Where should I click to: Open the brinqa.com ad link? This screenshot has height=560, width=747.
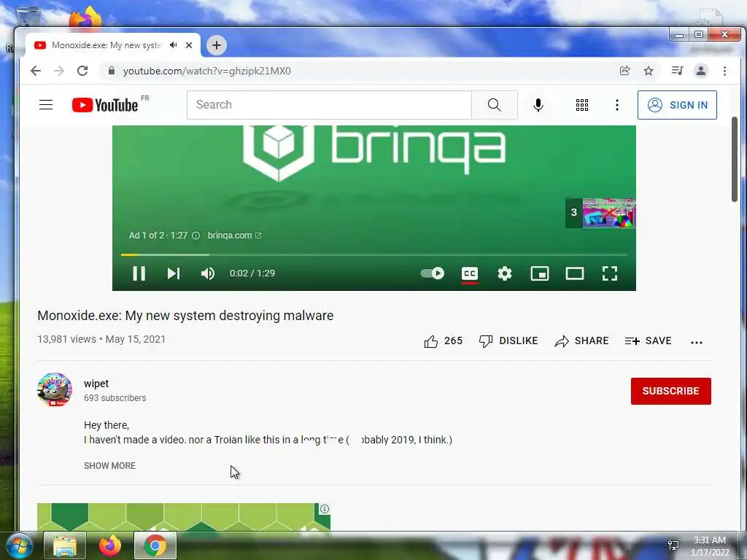pos(234,236)
